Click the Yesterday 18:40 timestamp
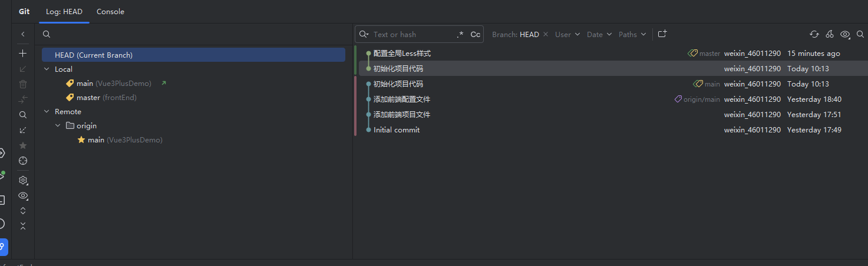Image resolution: width=868 pixels, height=266 pixels. point(814,99)
